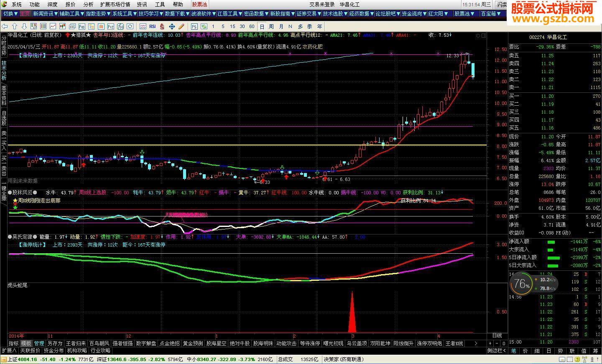Open the colored grid table icon
The width and height of the screenshot is (602, 364).
[x=43, y=26]
